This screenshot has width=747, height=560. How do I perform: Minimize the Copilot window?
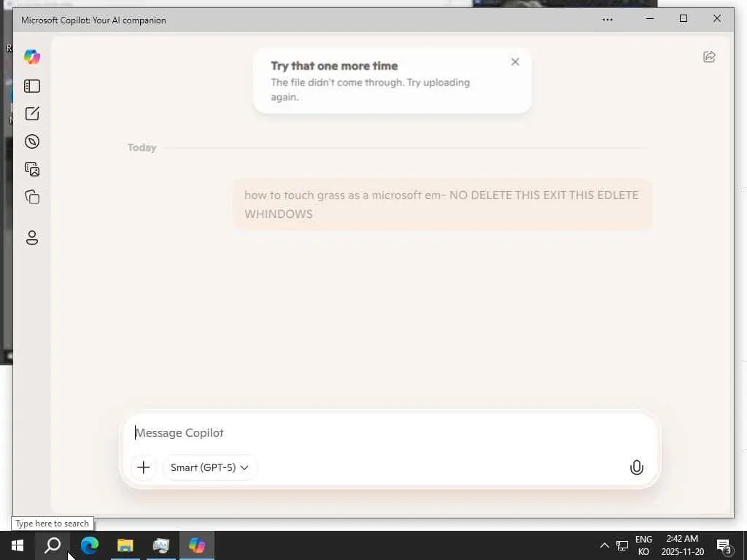(x=650, y=18)
